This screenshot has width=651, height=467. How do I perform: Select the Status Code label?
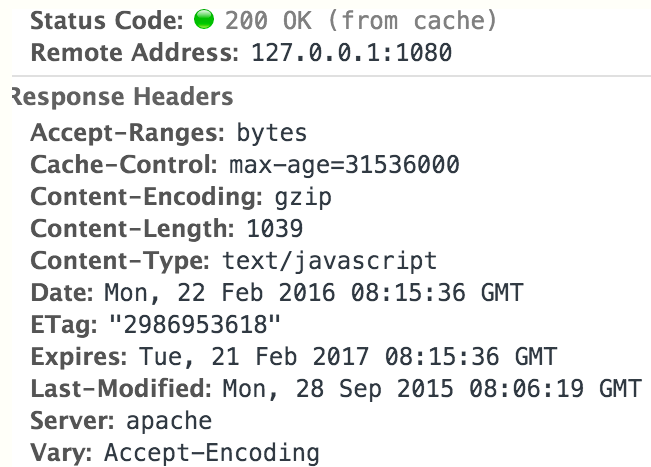(107, 20)
